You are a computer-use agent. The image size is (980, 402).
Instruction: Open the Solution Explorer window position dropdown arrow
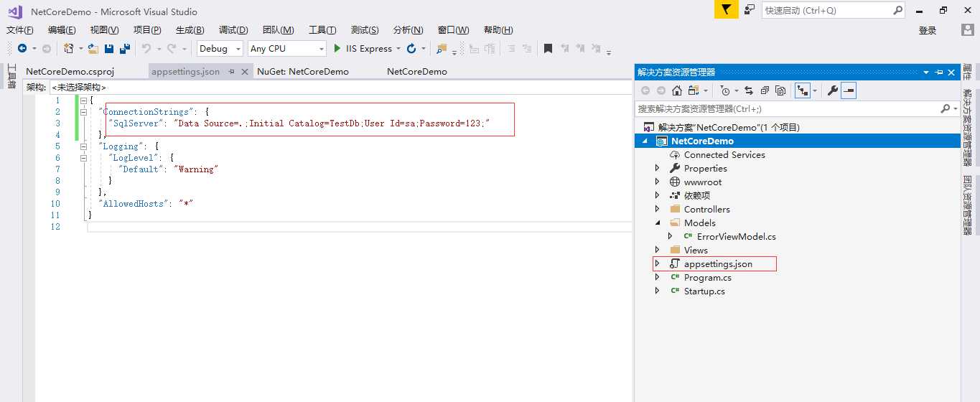pos(926,73)
